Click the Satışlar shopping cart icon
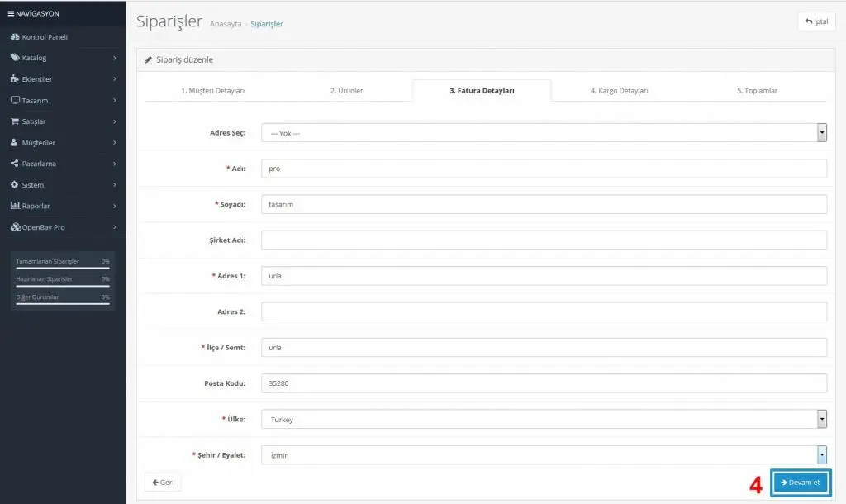Viewport: 846px width, 504px height. pyautogui.click(x=15, y=121)
